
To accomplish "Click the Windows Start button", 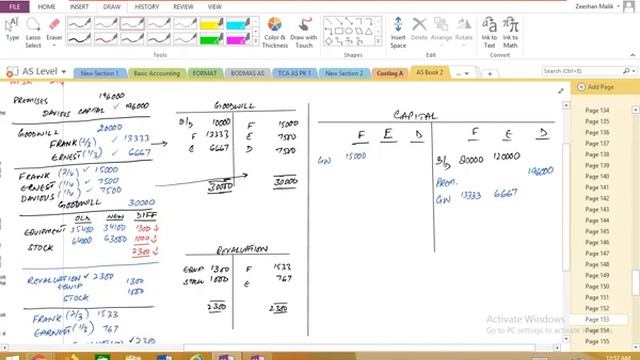I will coord(11,358).
